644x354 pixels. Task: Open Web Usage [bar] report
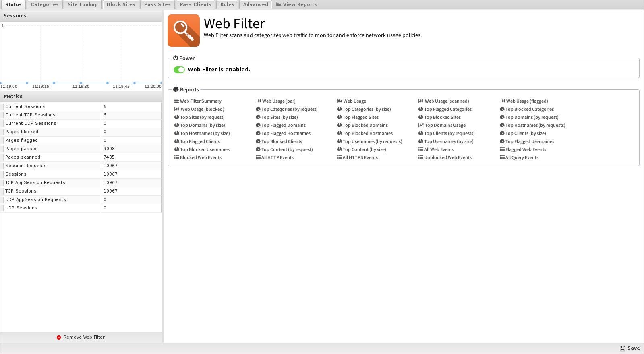pos(275,101)
